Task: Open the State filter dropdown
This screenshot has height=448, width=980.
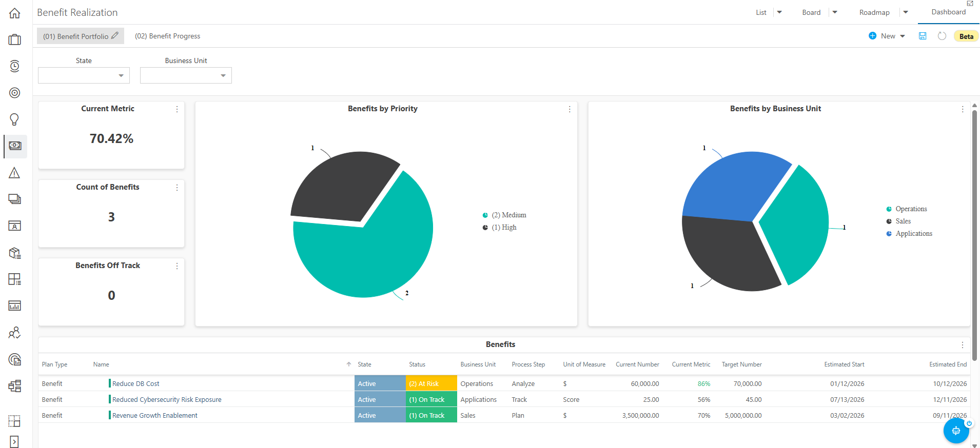Action: [84, 75]
